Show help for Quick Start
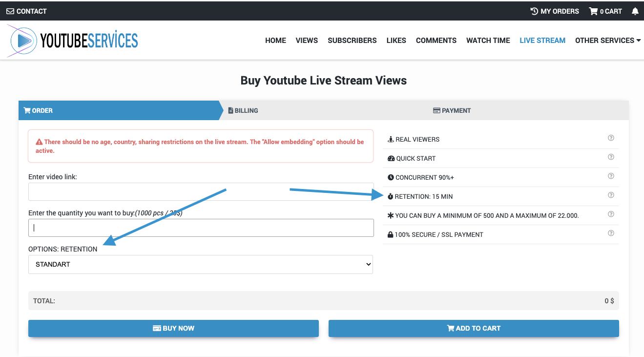 [x=611, y=157]
